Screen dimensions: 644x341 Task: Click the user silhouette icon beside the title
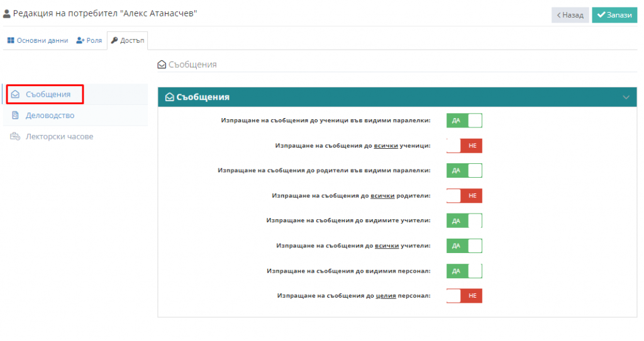6,14
